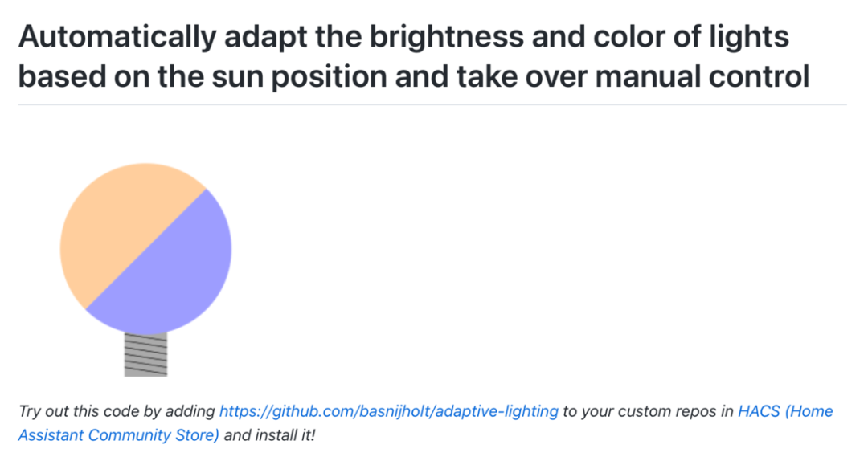This screenshot has width=868, height=461.
Task: Click the gray threaded base of the bulb
Action: point(145,355)
